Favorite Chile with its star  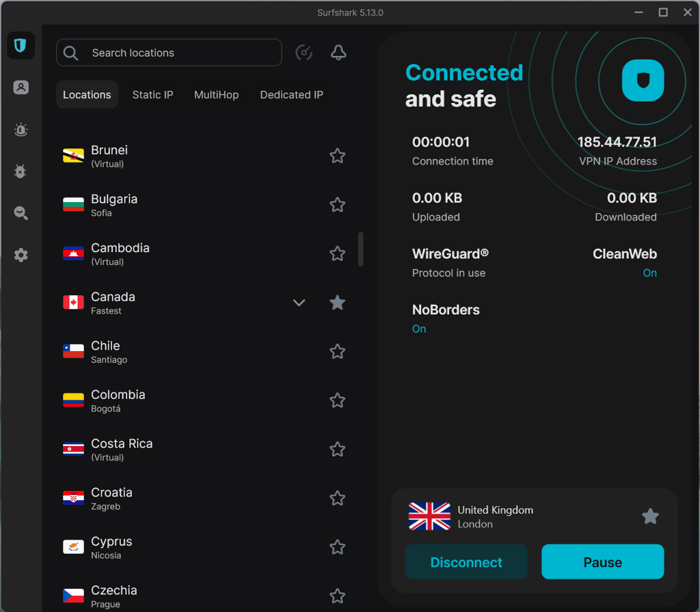(338, 352)
